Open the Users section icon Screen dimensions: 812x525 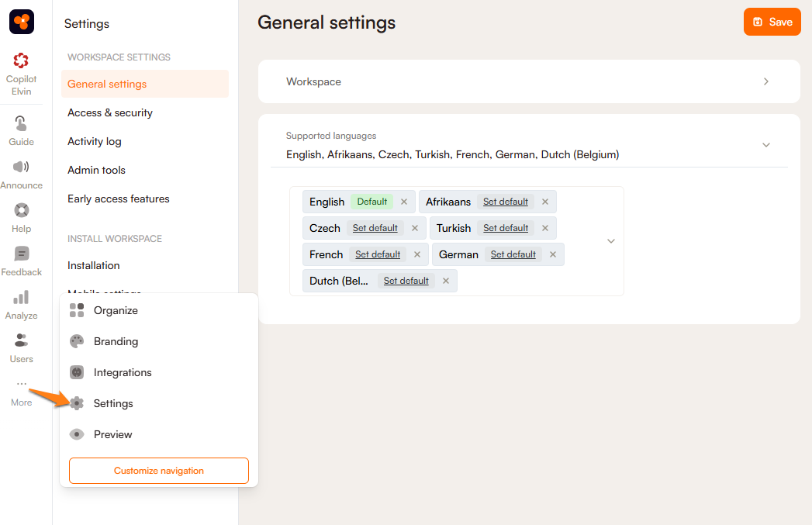(21, 340)
